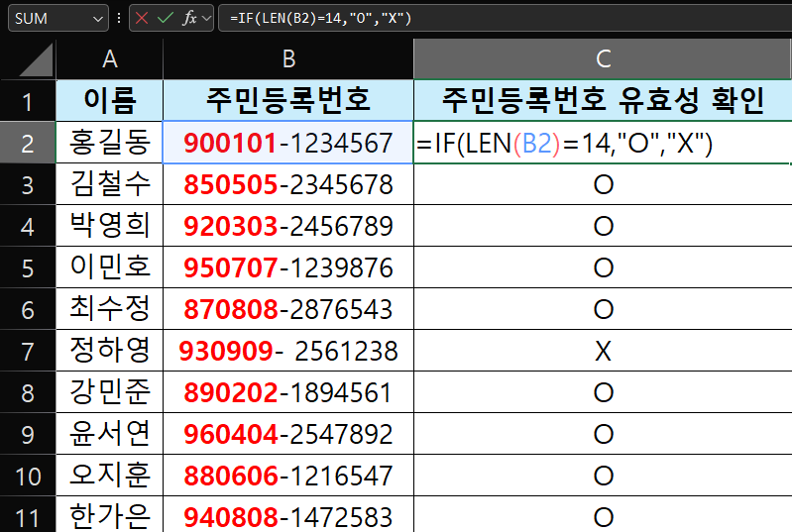This screenshot has width=792, height=532.
Task: Click the O result for 오지훈's row
Action: (603, 476)
